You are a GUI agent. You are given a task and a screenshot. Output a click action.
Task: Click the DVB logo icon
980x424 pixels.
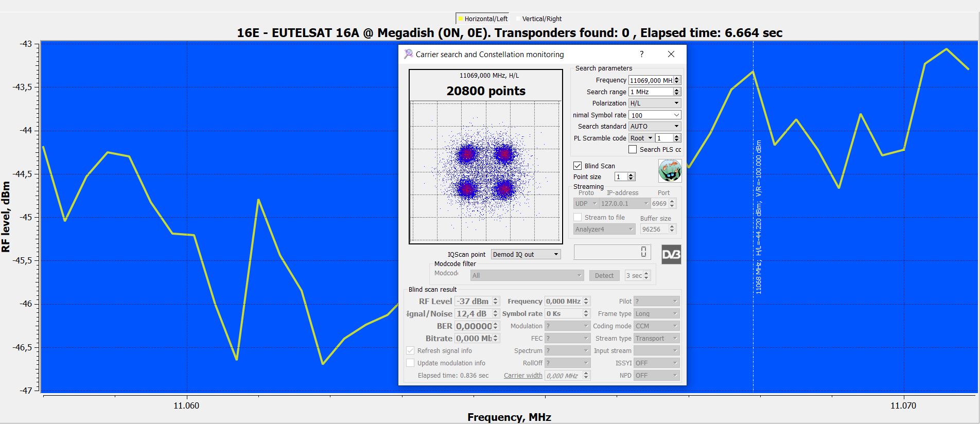pos(671,255)
